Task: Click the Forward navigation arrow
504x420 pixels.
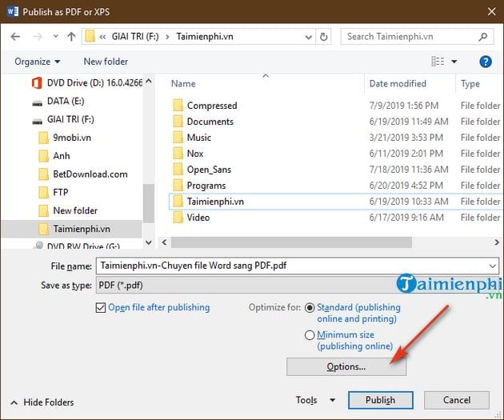Action: (38, 37)
